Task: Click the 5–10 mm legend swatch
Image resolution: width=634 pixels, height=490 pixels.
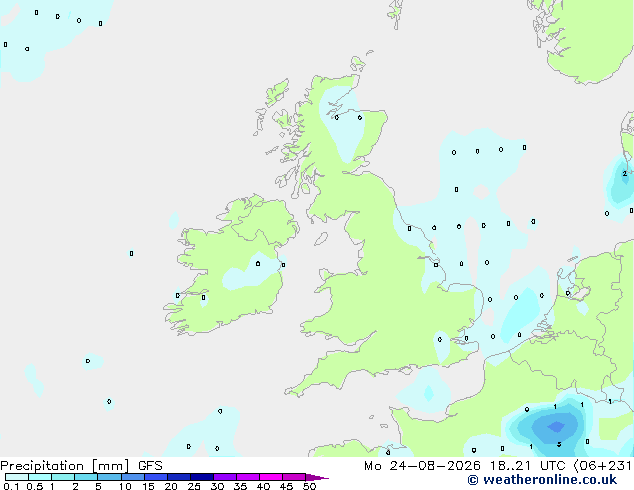Action: click(x=109, y=477)
